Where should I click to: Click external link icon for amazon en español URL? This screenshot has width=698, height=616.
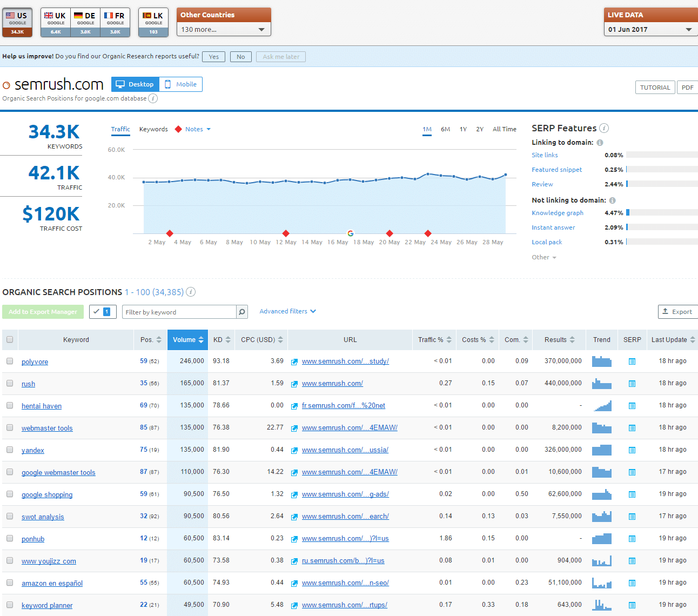pos(294,583)
